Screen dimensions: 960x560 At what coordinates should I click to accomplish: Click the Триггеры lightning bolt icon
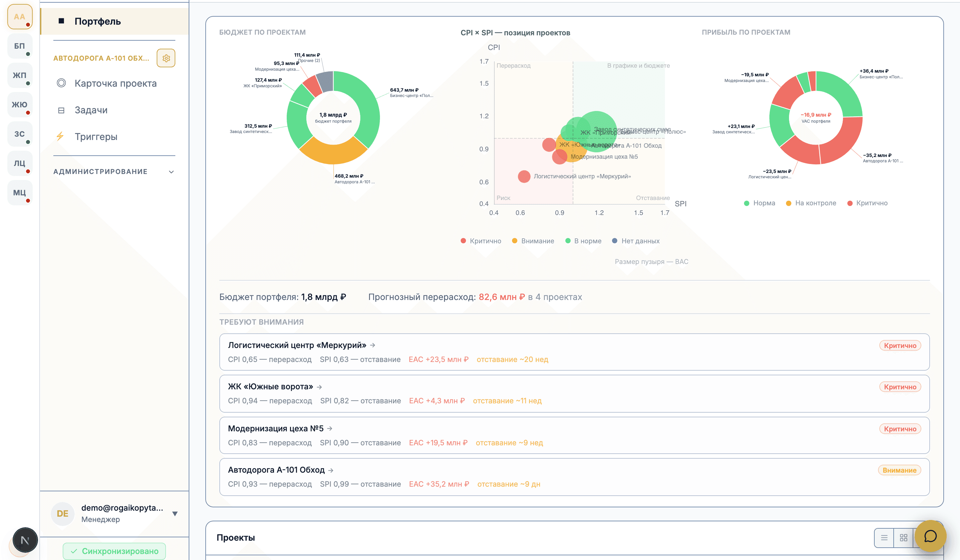tap(60, 136)
